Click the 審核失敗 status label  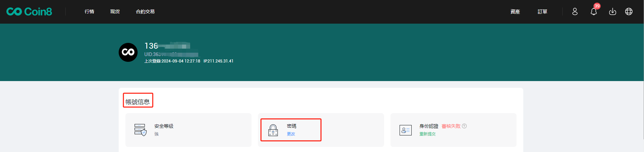451,126
